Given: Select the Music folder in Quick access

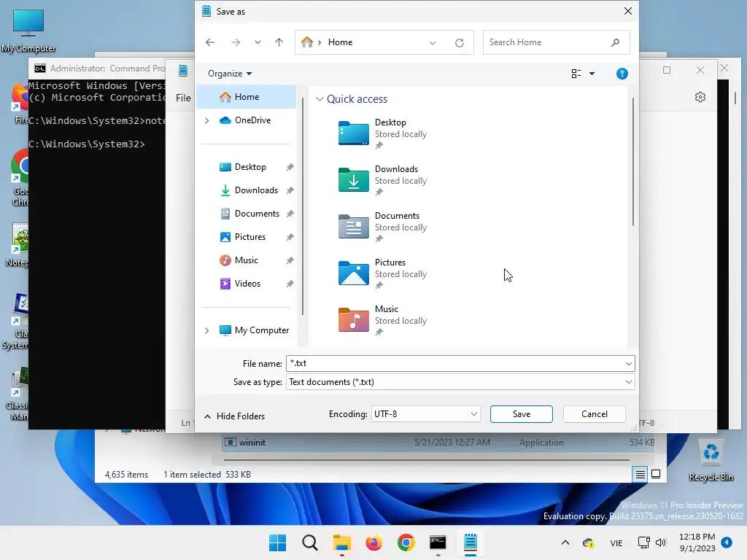Looking at the screenshot, I should pos(383,320).
